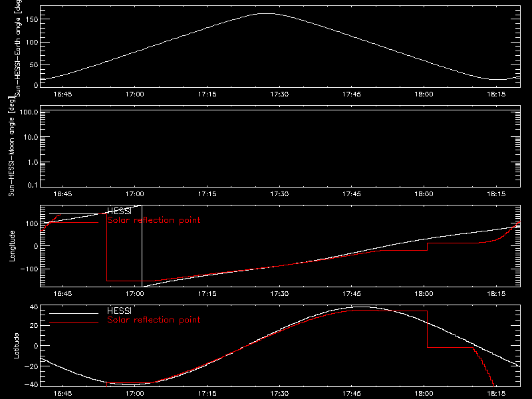532x399 pixels.
Task: Click the red vertical drop in Latitude plot
Action: pyautogui.click(x=427, y=329)
